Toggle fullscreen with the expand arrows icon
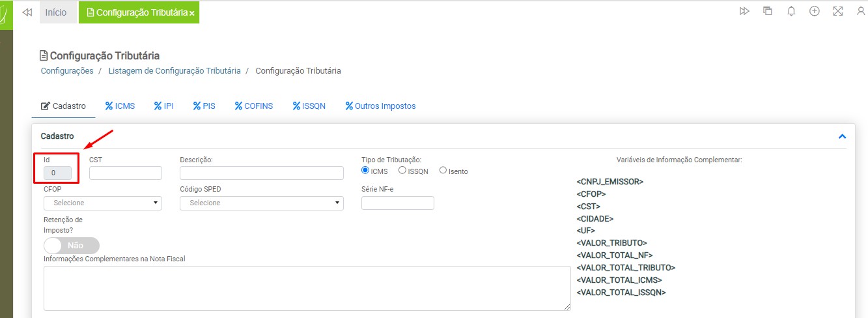The width and height of the screenshot is (868, 318). point(838,12)
